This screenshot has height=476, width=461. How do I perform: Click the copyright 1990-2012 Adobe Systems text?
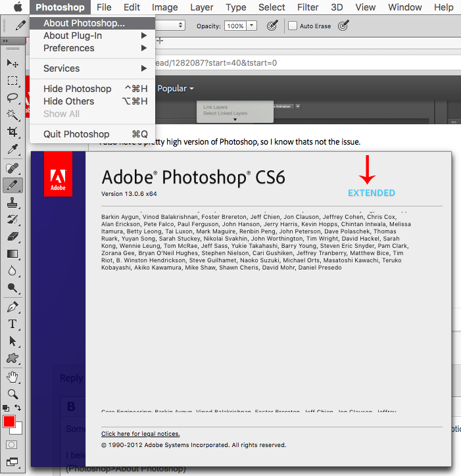click(x=194, y=445)
